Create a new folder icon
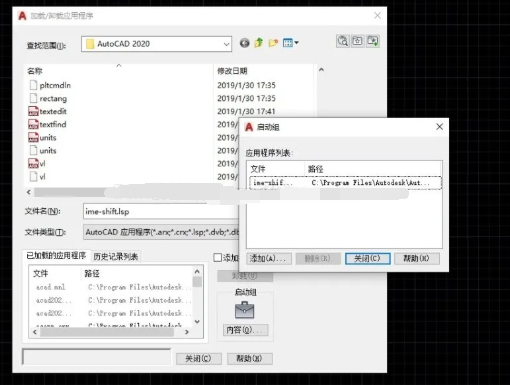Viewport: 510px width, 385px height. pos(273,43)
